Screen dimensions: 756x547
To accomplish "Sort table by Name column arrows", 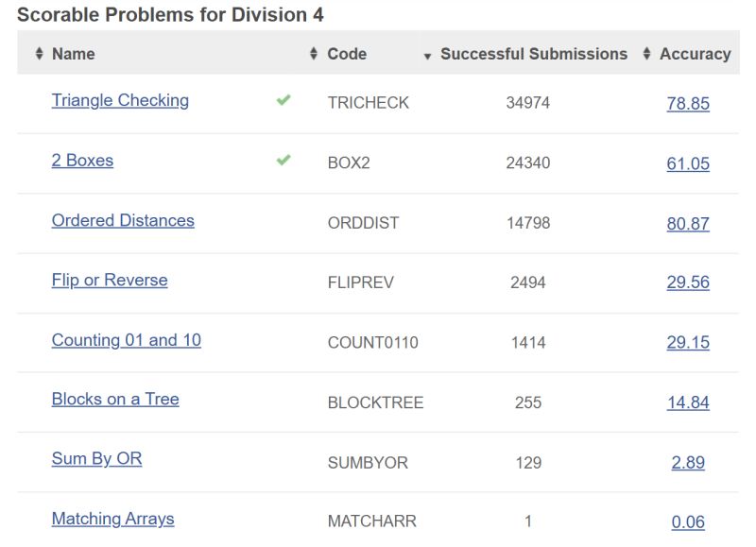I will [x=39, y=55].
